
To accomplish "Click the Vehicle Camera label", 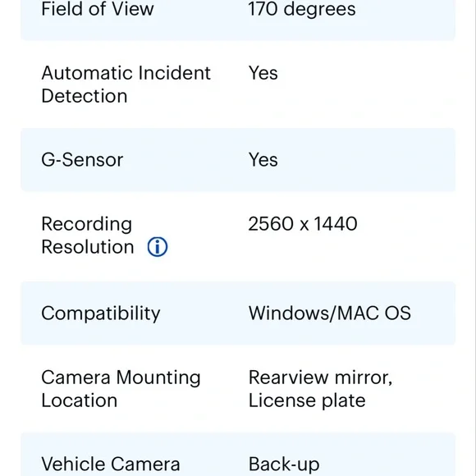I will click(111, 464).
